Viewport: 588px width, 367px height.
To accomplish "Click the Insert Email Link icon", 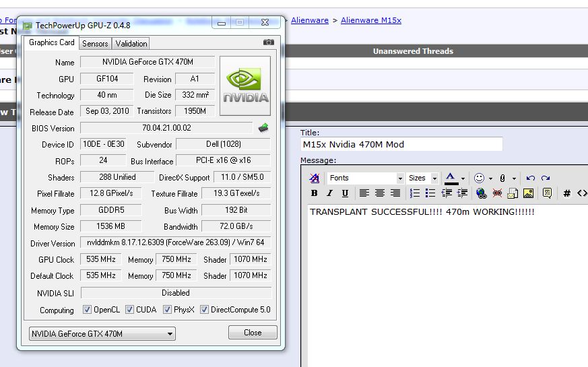I will pos(513,193).
